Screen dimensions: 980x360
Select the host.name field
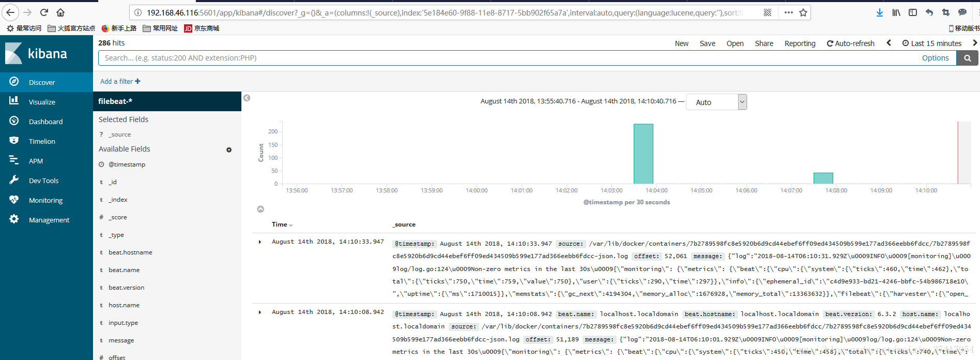[x=124, y=305]
